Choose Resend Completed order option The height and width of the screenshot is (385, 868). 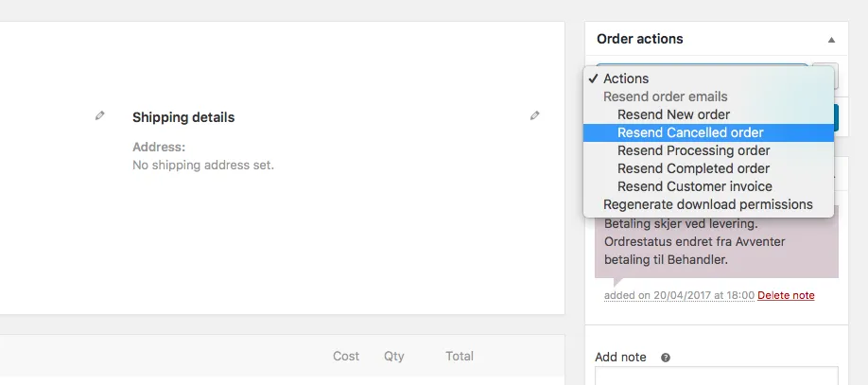point(693,168)
